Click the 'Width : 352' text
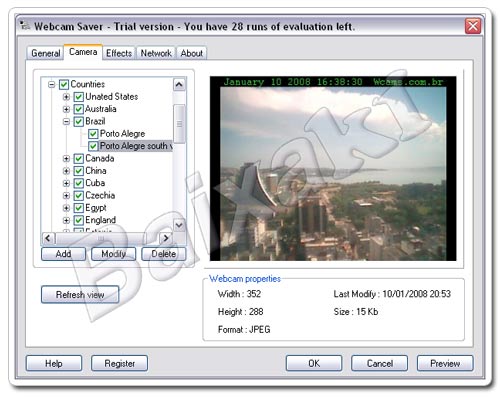The image size is (500, 397). pos(239,294)
